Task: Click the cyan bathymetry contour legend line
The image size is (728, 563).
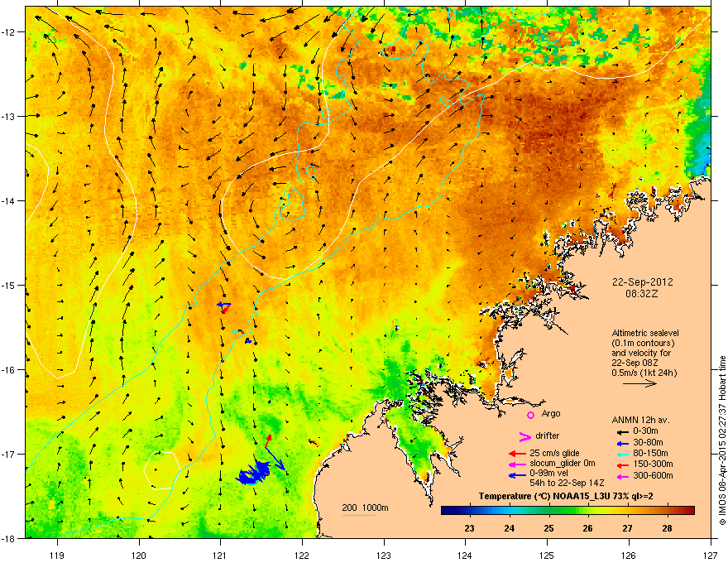Action: coord(358,515)
